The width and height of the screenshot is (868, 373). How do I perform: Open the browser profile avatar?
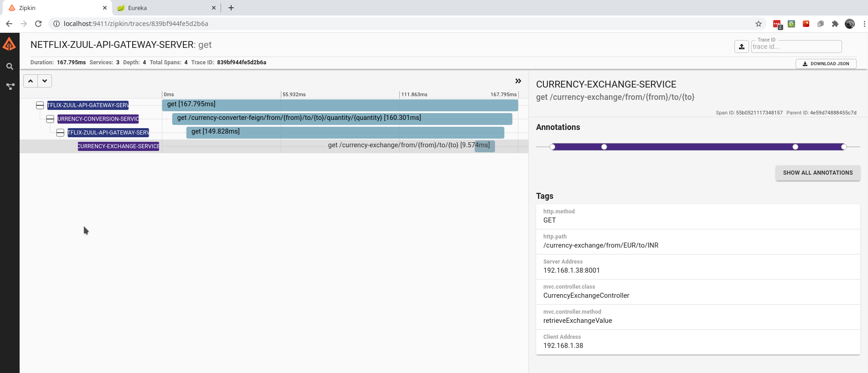tap(850, 24)
